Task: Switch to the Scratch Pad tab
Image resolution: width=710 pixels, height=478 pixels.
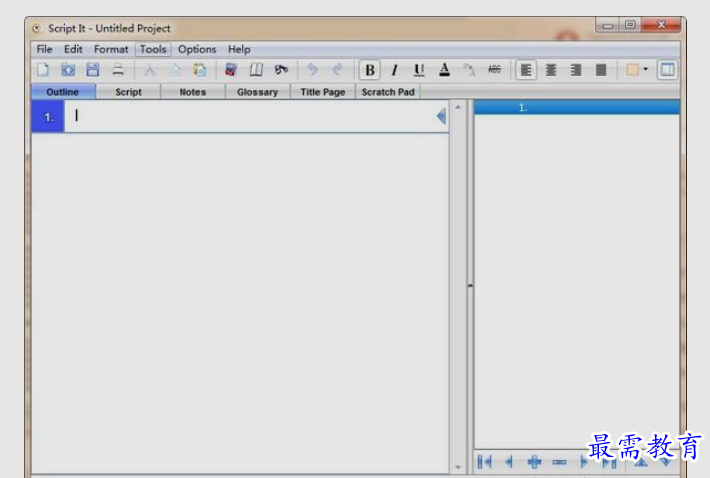Action: point(388,92)
